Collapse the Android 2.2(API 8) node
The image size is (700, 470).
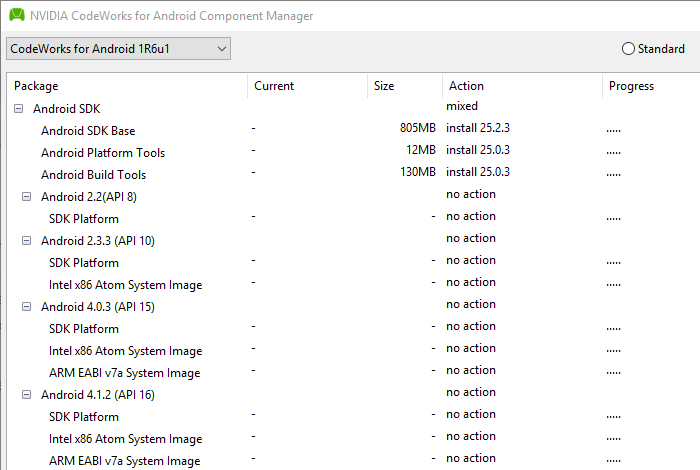coord(27,196)
